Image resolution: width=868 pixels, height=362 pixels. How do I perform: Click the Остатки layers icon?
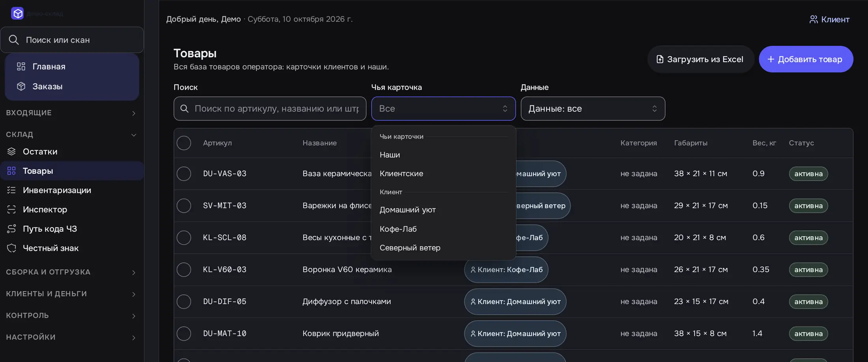pos(11,152)
